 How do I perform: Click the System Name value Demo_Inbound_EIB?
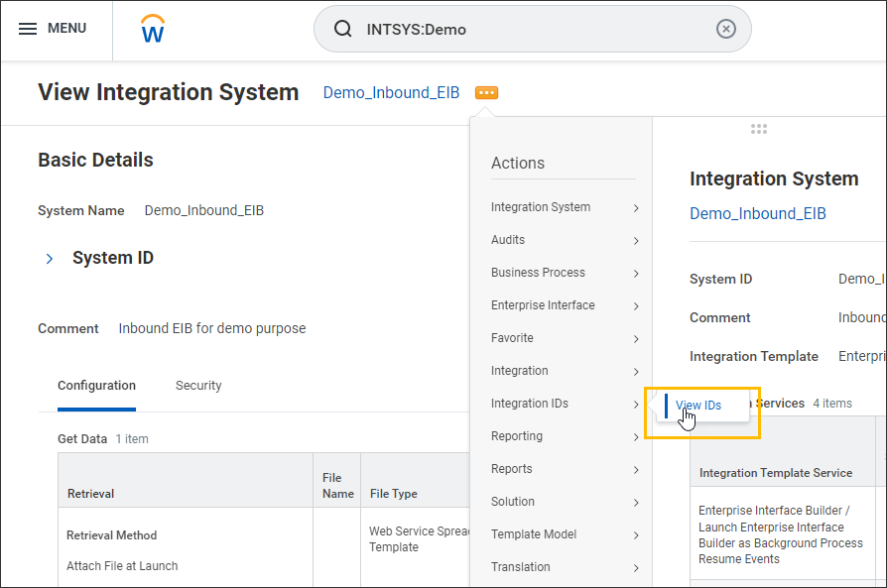(x=204, y=210)
